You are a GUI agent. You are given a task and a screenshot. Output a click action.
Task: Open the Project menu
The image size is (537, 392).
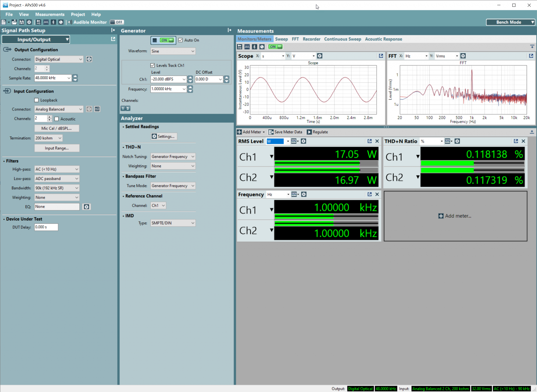[78, 14]
